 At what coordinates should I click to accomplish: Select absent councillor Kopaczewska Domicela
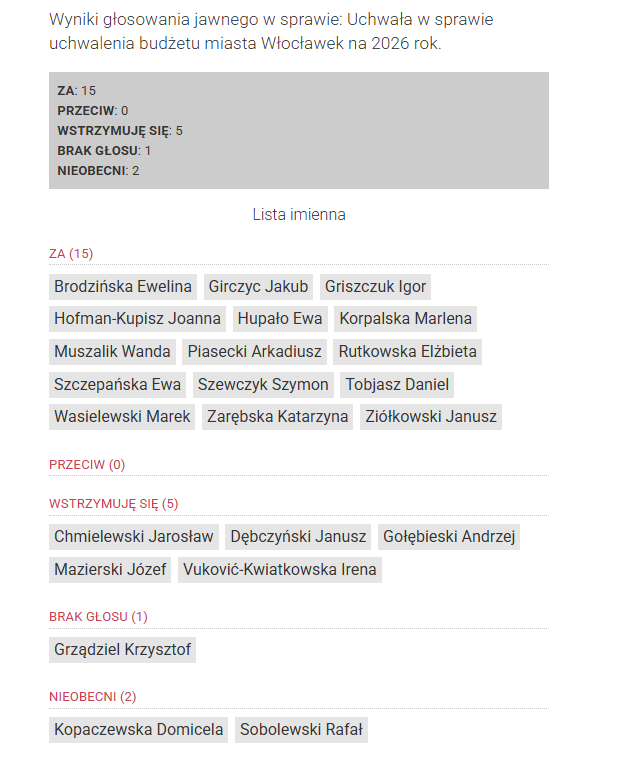(x=139, y=730)
